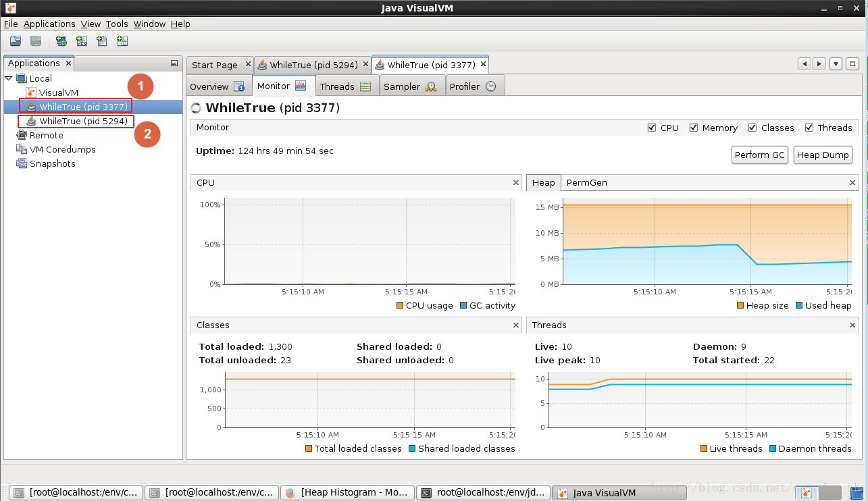Open Heap Histogram browser window in taskbar
The width and height of the screenshot is (868, 501).
[347, 492]
